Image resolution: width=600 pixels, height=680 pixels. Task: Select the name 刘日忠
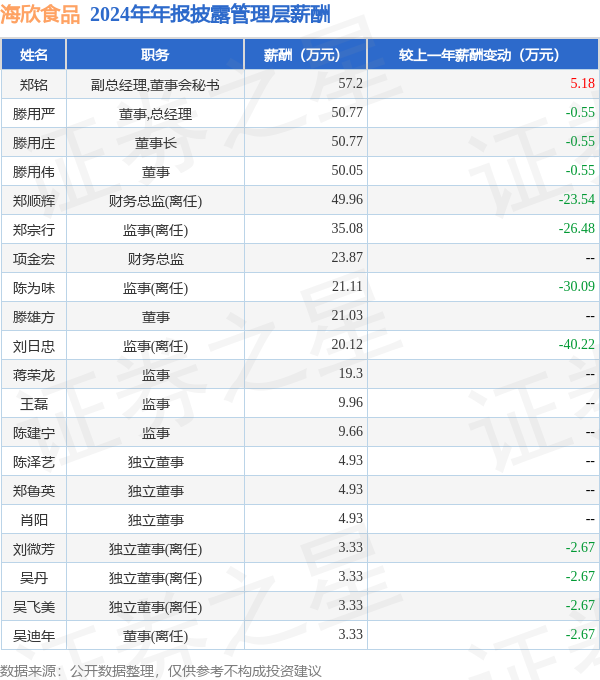(34, 347)
